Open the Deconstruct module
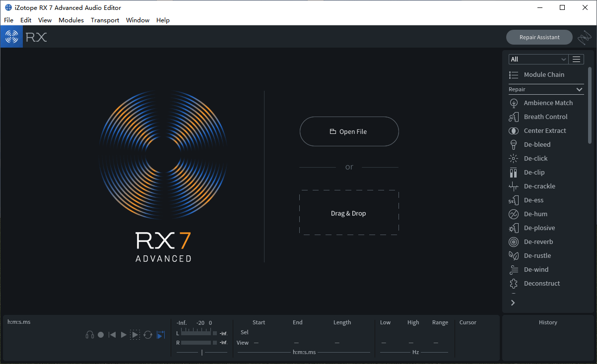 (542, 284)
